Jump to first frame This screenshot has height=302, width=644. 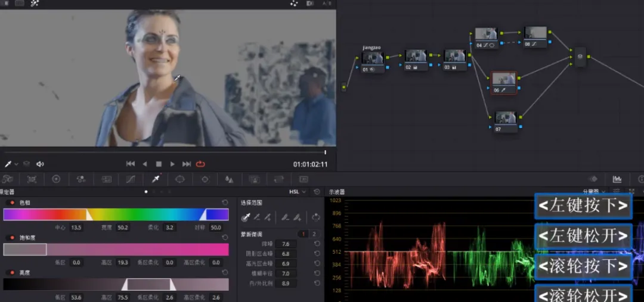131,164
